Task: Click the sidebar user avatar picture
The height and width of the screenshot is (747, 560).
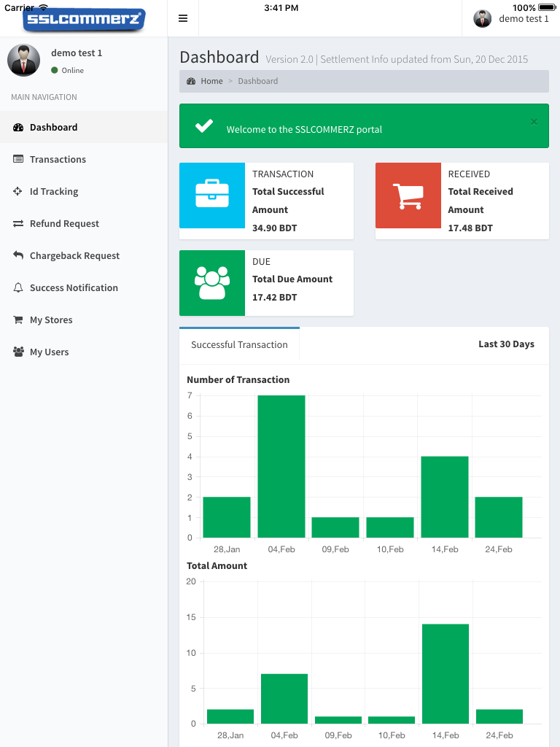Action: pos(24,60)
